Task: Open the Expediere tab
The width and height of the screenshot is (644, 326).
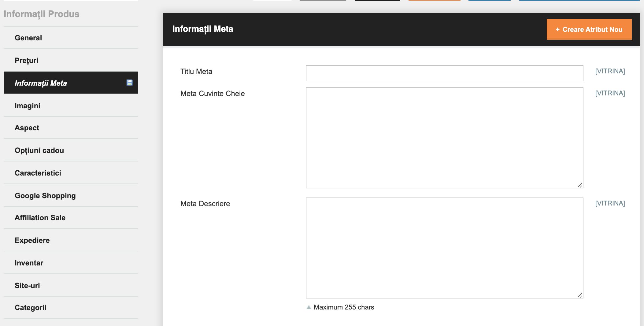Action: tap(71, 240)
